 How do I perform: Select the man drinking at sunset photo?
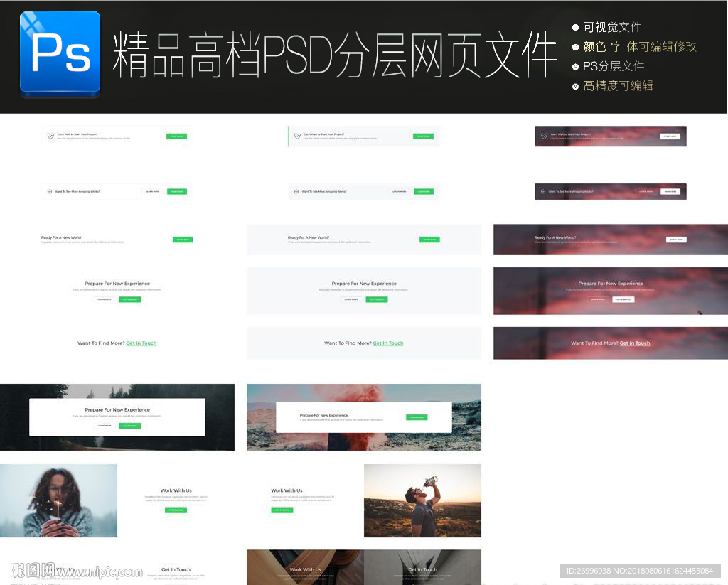click(x=422, y=501)
